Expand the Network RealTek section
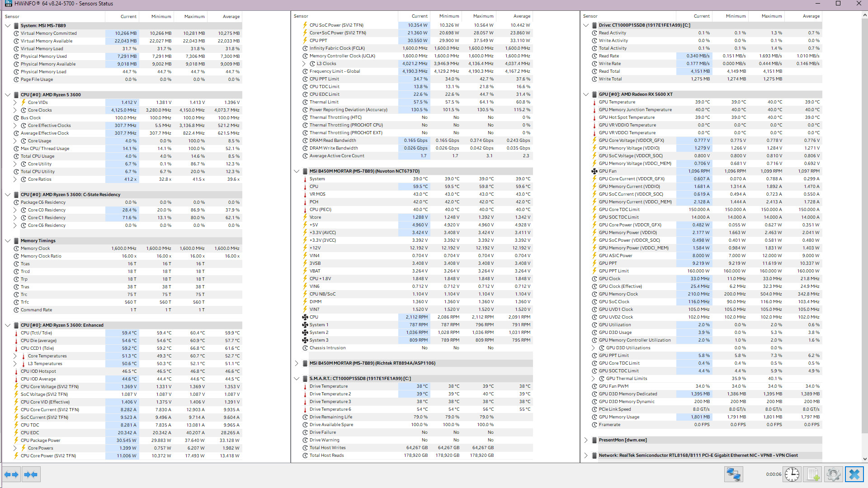This screenshot has width=868, height=488. (x=586, y=455)
